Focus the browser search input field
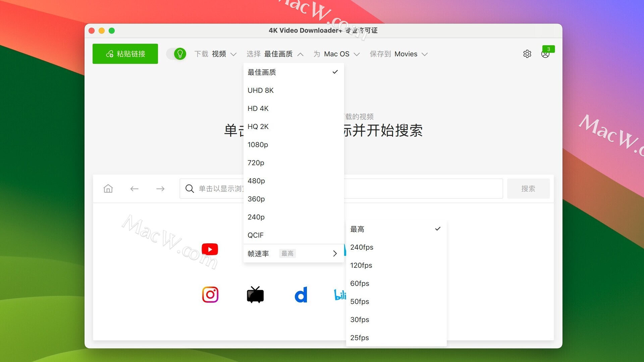Screen dimensions: 644x362 341,188
